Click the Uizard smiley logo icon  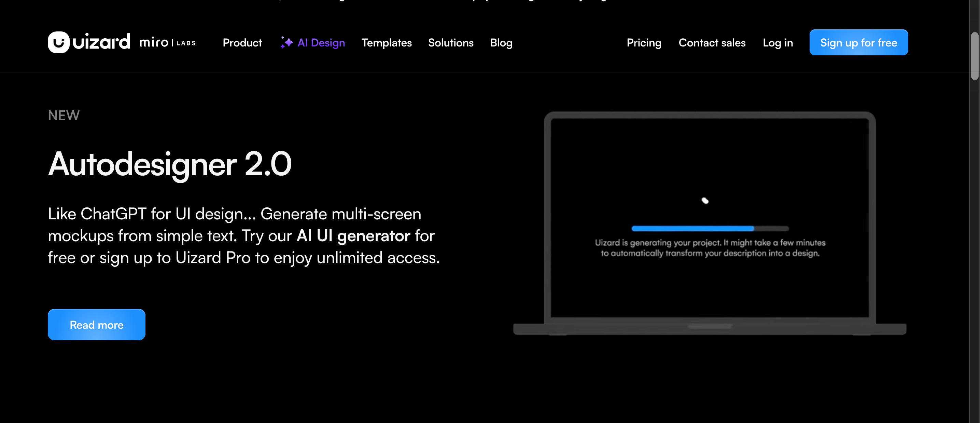tap(58, 42)
